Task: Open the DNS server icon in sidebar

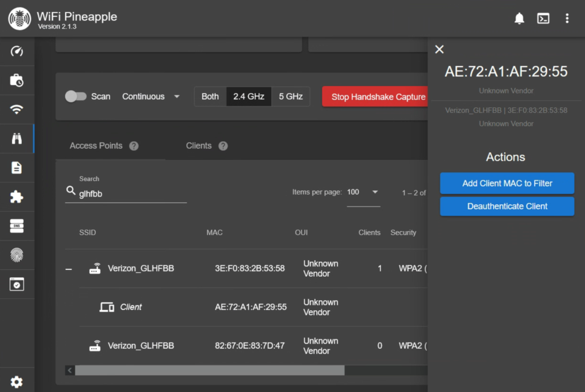Action: pyautogui.click(x=17, y=226)
